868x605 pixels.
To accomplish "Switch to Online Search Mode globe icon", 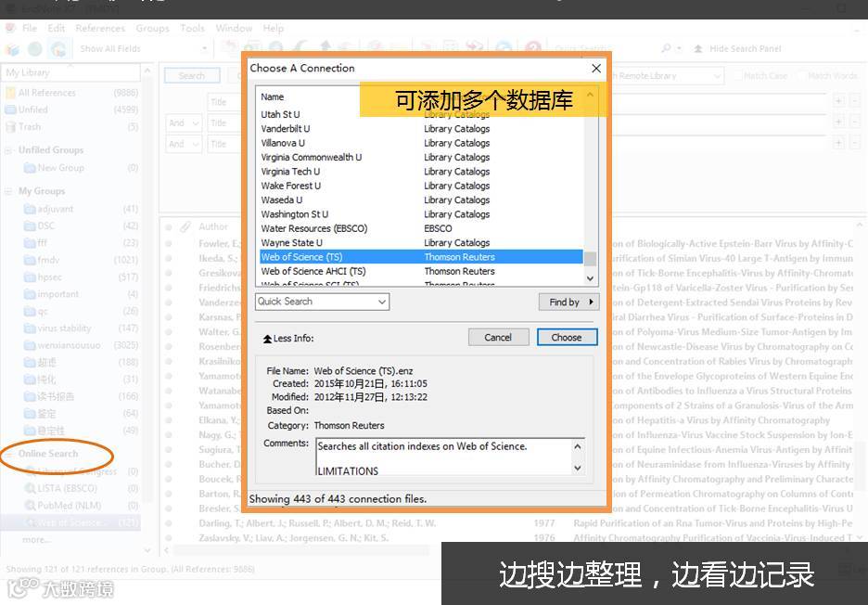I will (x=35, y=49).
